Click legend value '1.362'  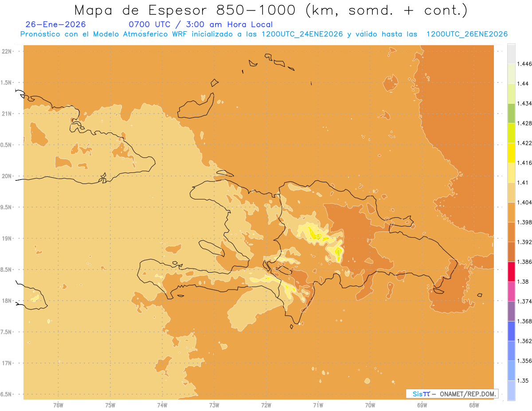point(524,341)
